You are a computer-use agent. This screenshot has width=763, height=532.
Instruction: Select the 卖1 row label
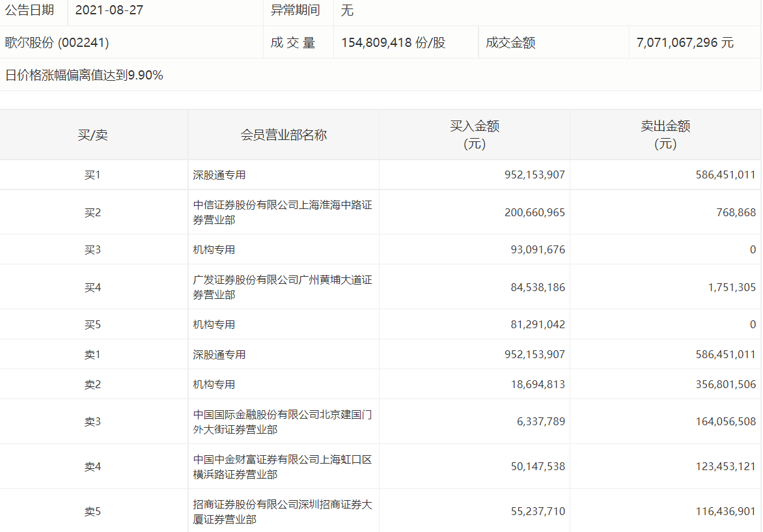tap(92, 355)
